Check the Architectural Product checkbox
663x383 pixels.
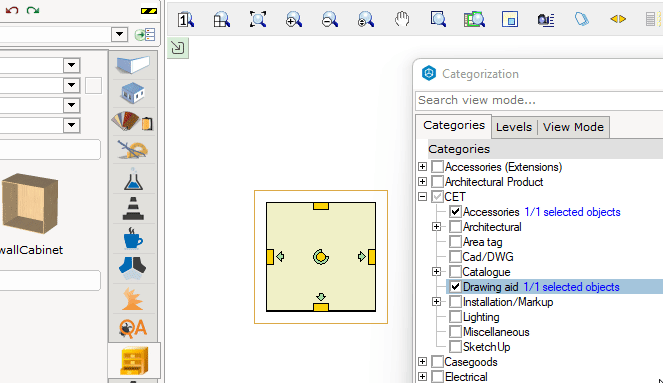[x=438, y=182]
